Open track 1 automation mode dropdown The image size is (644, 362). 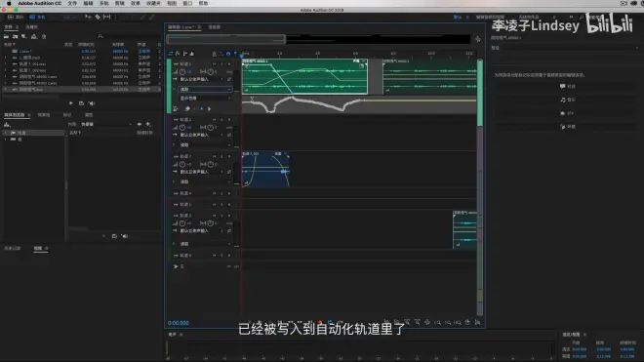205,89
